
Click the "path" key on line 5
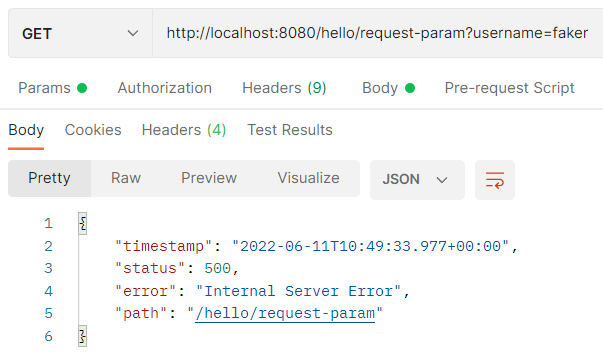pos(141,313)
